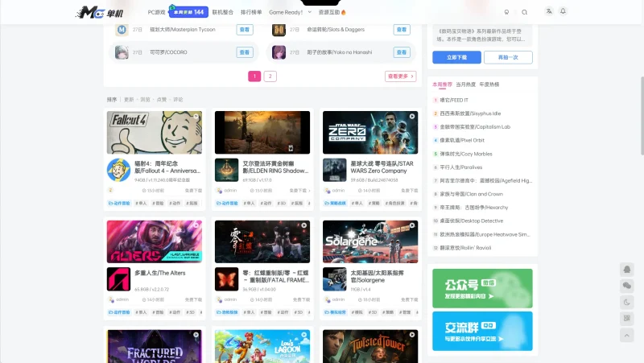
Task: Click the MG单机 site logo
Action: coord(99,12)
